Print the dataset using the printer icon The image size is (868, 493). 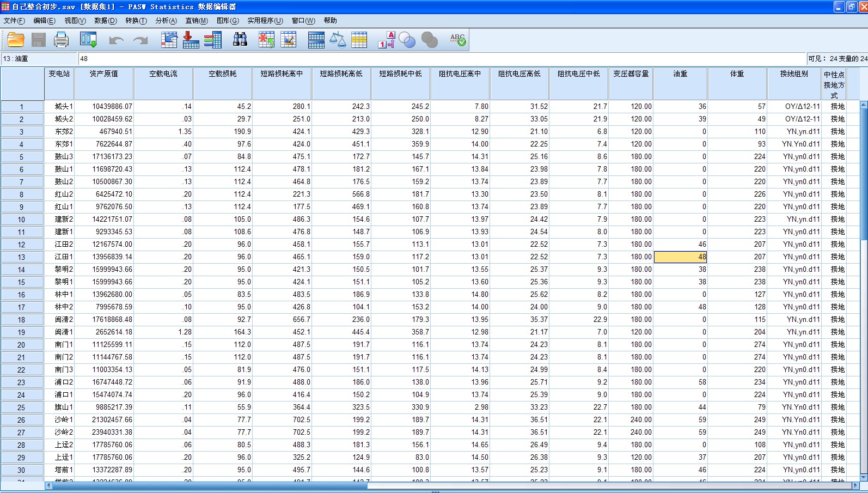click(x=61, y=40)
